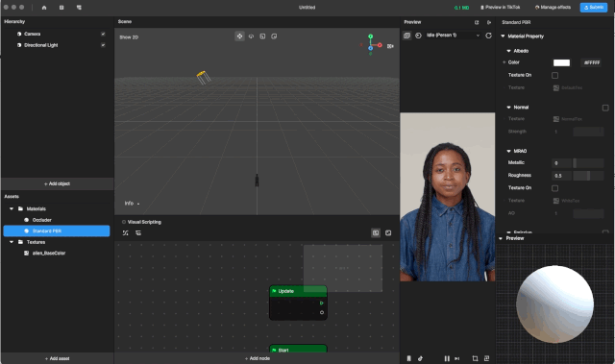Open the Albedo white color swatch
Screen dimensions: 615x364
tap(561, 62)
